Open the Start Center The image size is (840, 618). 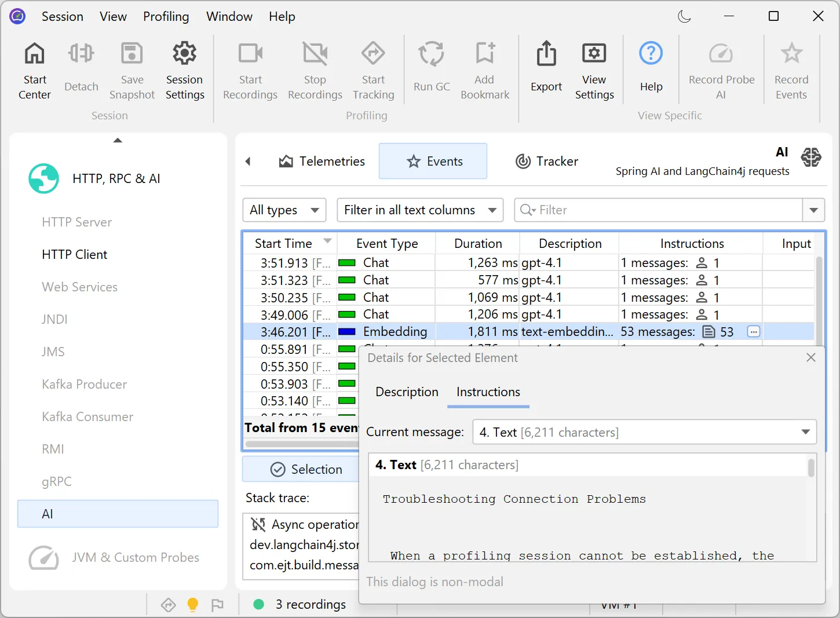pos(34,70)
